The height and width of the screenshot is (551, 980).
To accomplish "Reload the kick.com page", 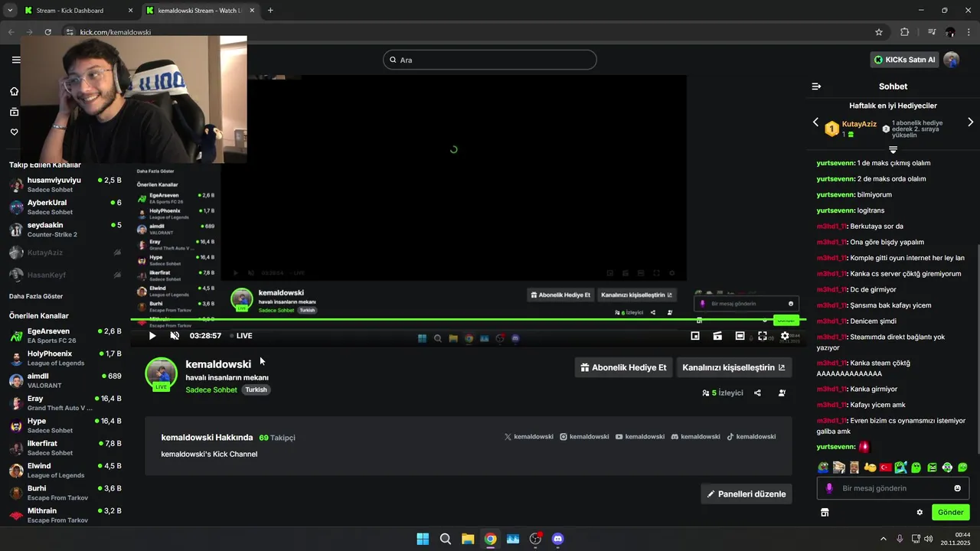I will [x=47, y=32].
